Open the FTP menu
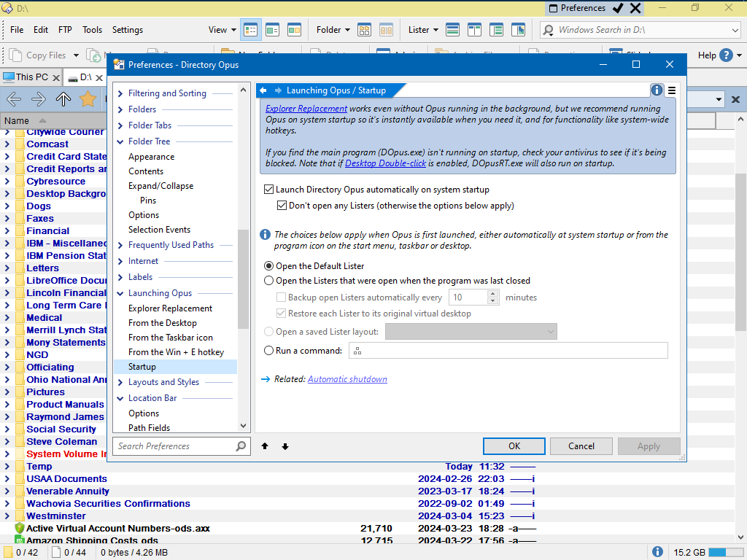The width and height of the screenshot is (747, 560). tap(65, 30)
